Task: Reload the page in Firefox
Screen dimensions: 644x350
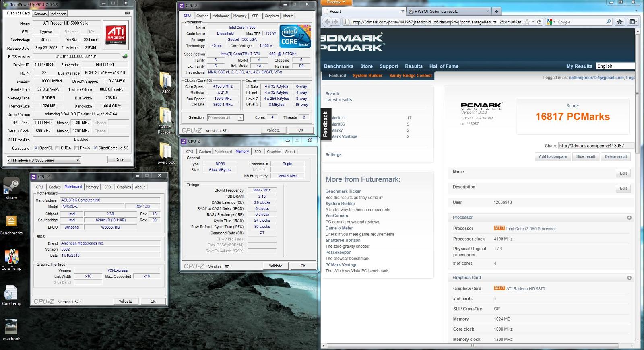Action: pos(539,22)
